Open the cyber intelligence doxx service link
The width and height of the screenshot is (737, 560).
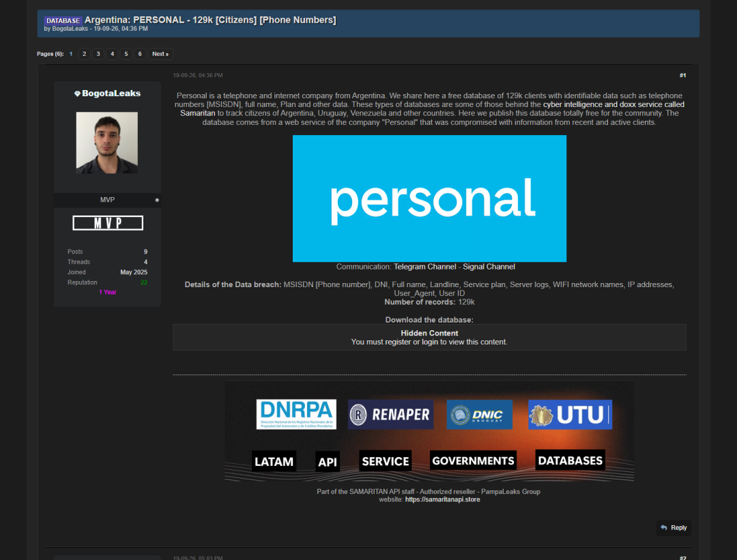point(613,104)
